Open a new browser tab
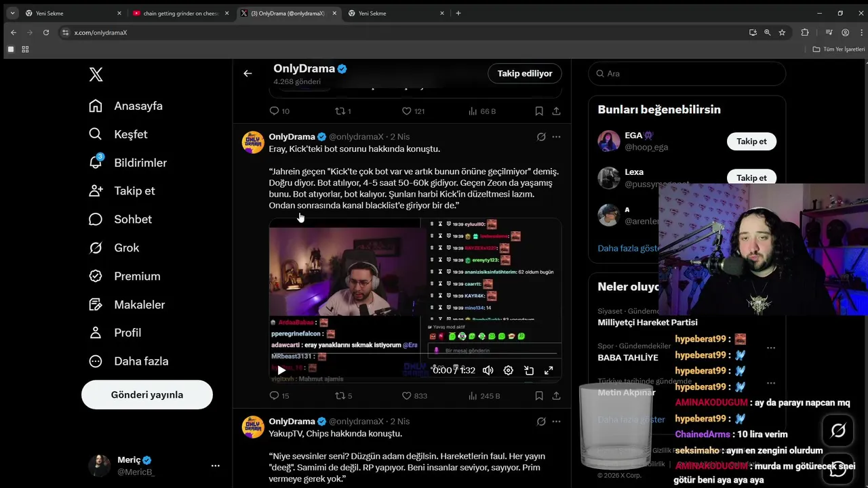This screenshot has height=488, width=868. click(x=458, y=13)
